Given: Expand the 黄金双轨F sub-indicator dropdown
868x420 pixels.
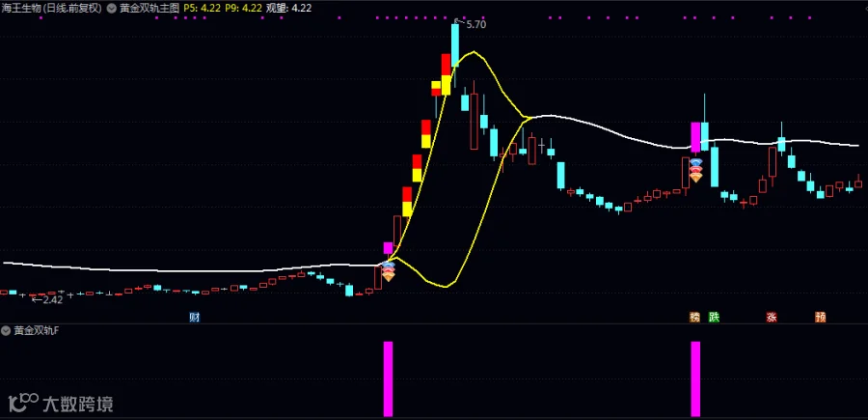Looking at the screenshot, I should (x=7, y=331).
